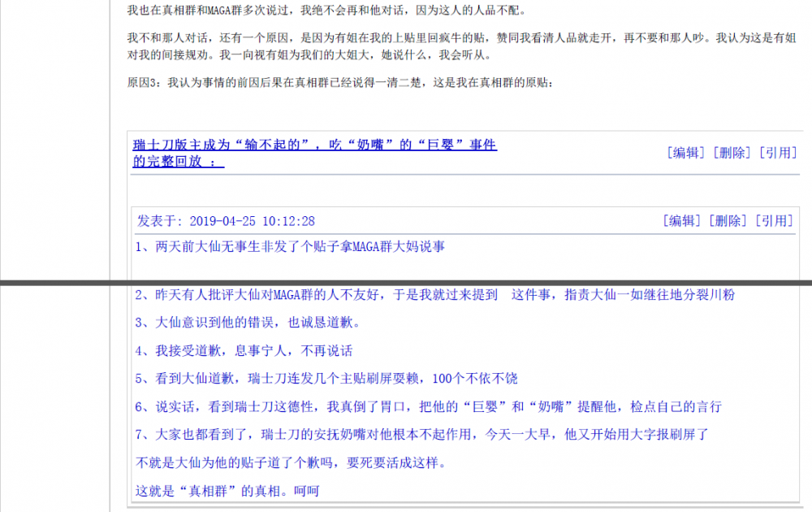The width and height of the screenshot is (812, 512).
Task: Click numbered line 1 about 两天前大仙无事生非
Action: pyautogui.click(x=290, y=246)
